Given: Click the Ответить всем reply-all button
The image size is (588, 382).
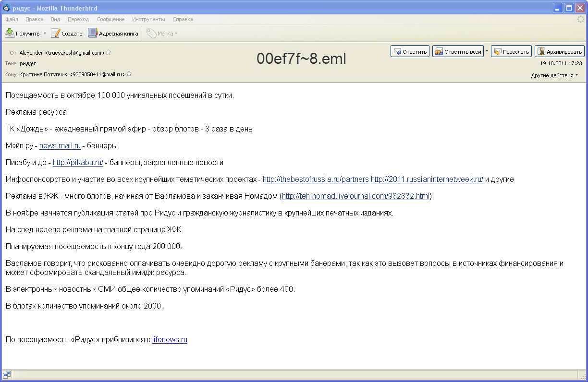Looking at the screenshot, I should (458, 52).
